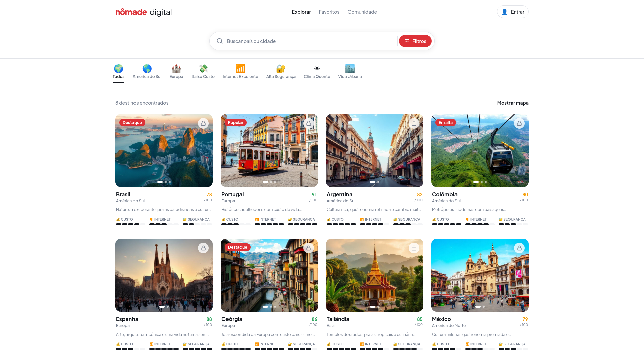Click the lock icon on the Geórgia card
The width and height of the screenshot is (644, 362).
(309, 248)
